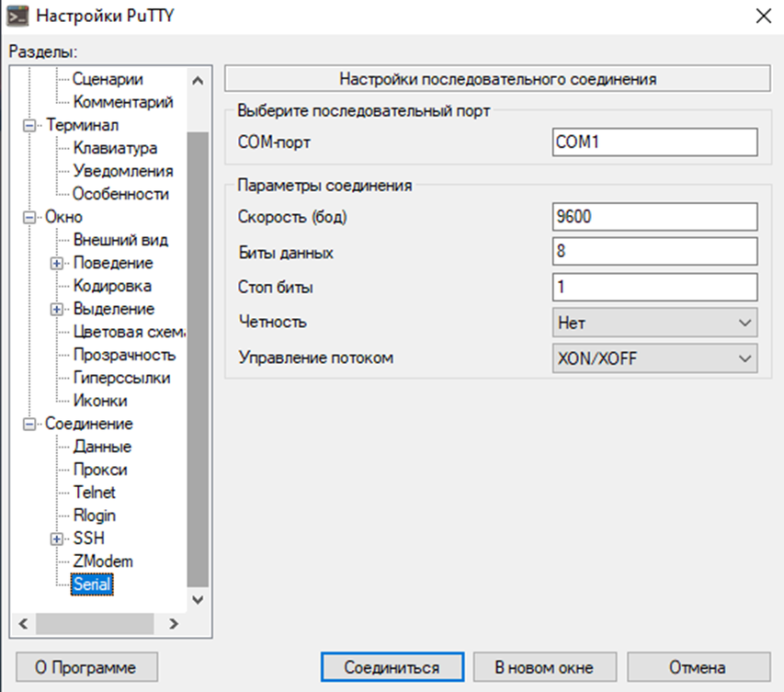Open the Управление потоком dropdown
The height and width of the screenshot is (692, 784).
point(655,358)
